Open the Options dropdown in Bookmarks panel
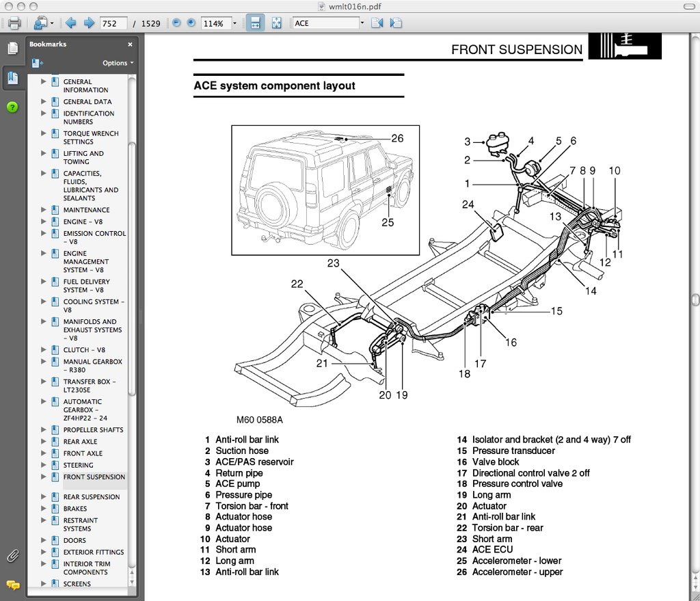The width and height of the screenshot is (700, 601). (116, 62)
